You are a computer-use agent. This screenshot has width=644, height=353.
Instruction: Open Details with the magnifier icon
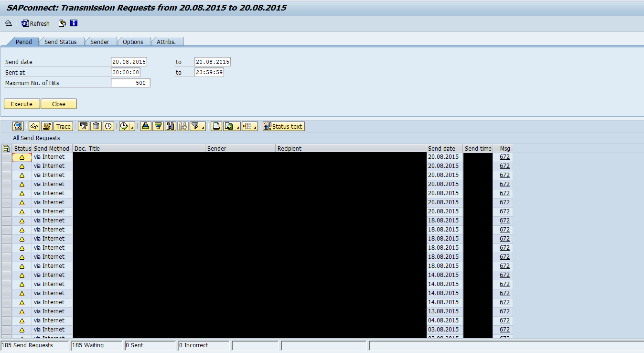click(x=18, y=126)
